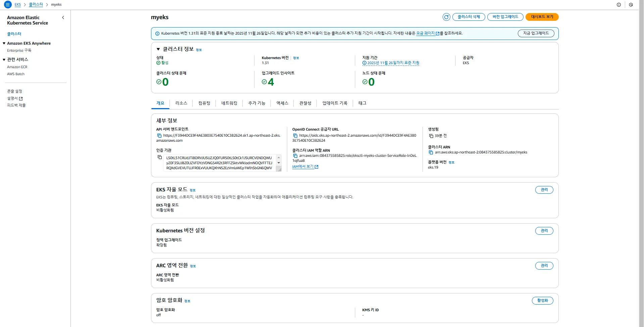Copy the API 서버 엔드포인트 URL
Image resolution: width=644 pixels, height=327 pixels.
coord(159,136)
